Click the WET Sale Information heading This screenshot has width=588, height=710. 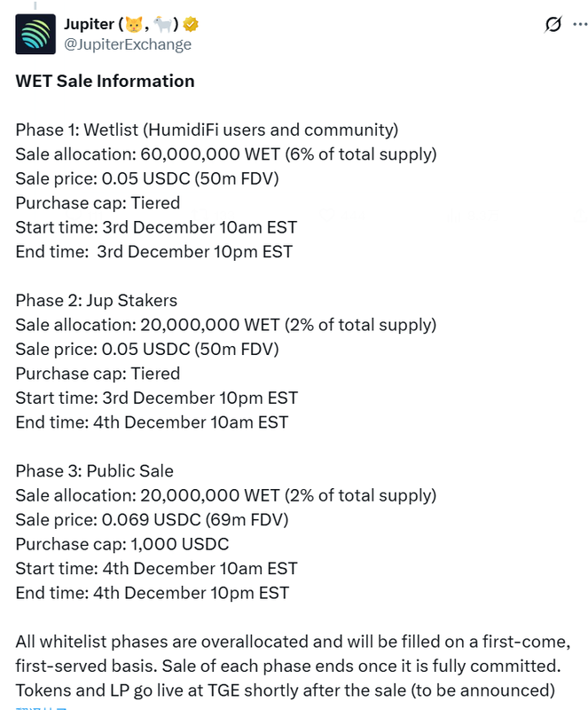(105, 81)
